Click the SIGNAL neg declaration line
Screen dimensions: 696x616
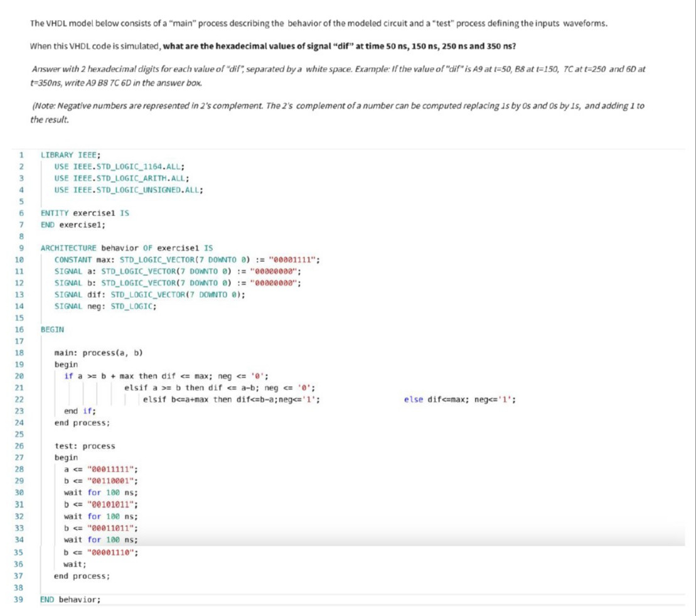(x=105, y=306)
